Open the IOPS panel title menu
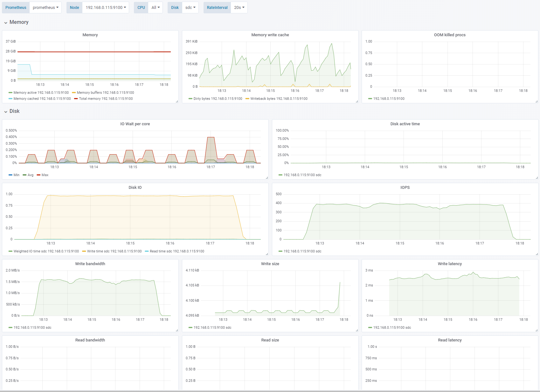The width and height of the screenshot is (540, 392). (x=405, y=188)
